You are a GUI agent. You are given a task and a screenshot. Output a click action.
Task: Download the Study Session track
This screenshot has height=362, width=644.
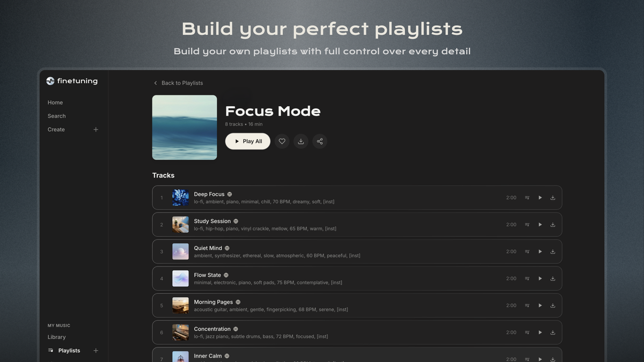tap(553, 224)
